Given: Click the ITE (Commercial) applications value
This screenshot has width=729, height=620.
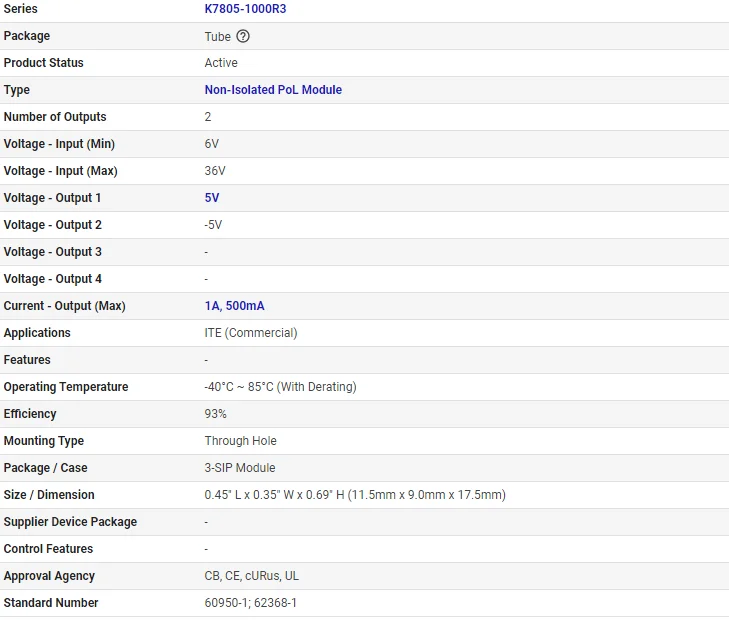Looking at the screenshot, I should 251,333.
